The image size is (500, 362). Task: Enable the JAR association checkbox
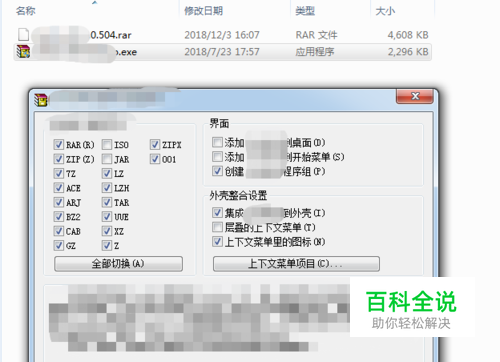click(x=107, y=159)
